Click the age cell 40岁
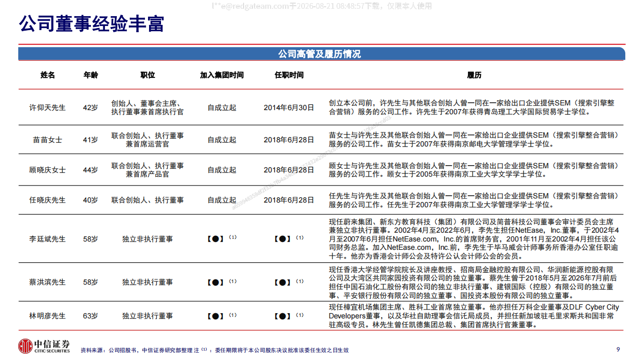The height and width of the screenshot is (362, 644). [x=90, y=200]
